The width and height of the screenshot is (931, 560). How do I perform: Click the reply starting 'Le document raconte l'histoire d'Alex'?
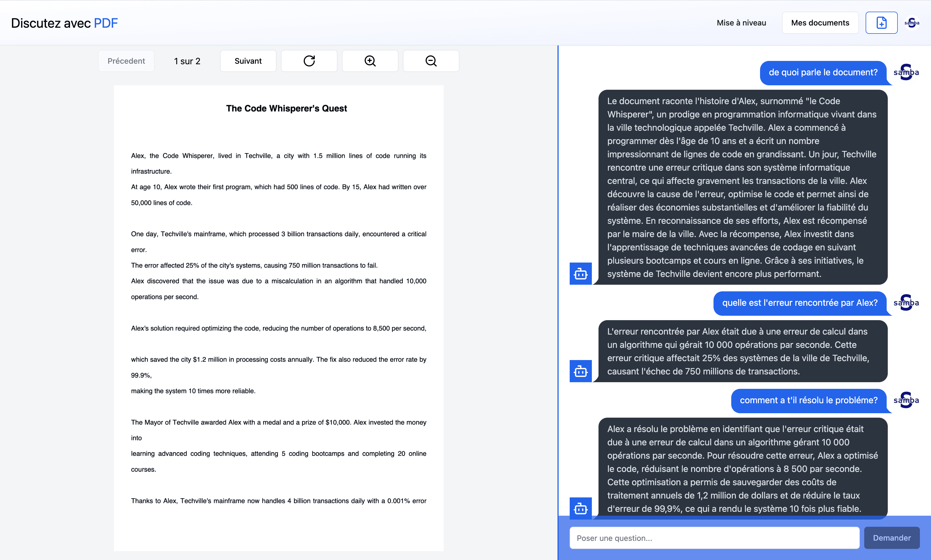point(743,187)
